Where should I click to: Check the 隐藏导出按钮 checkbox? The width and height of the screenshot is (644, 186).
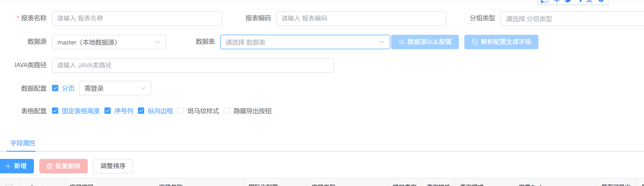click(x=227, y=111)
